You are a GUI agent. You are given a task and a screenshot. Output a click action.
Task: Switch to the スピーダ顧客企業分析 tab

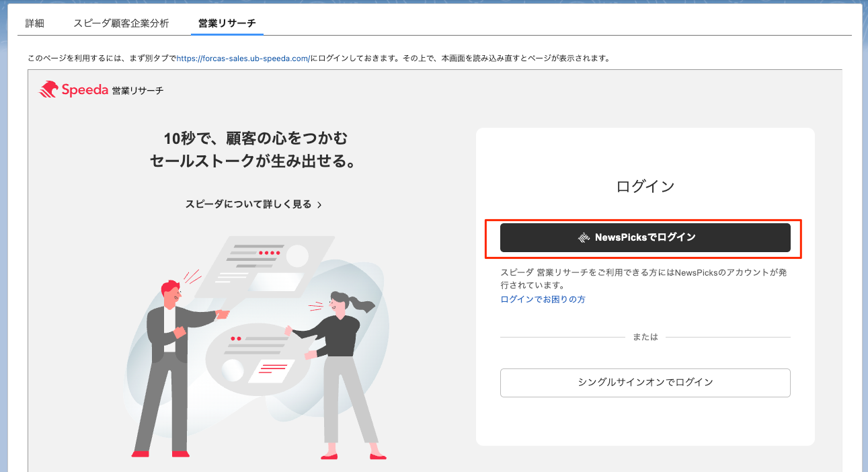point(121,24)
